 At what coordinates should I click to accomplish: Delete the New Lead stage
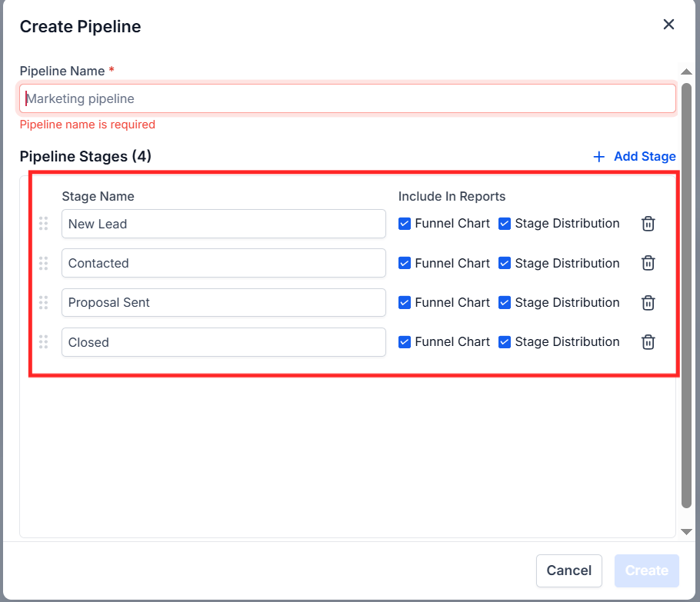648,224
